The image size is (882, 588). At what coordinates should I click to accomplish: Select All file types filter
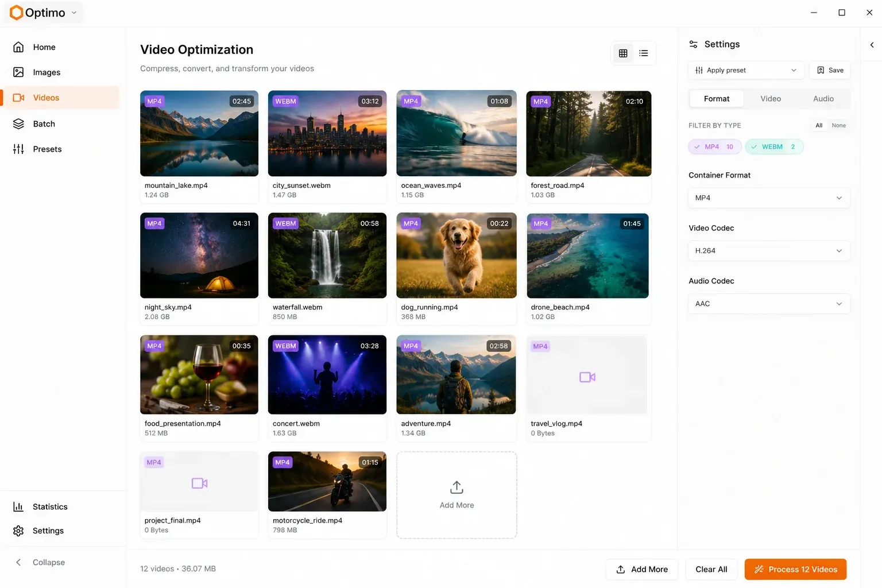tap(819, 125)
